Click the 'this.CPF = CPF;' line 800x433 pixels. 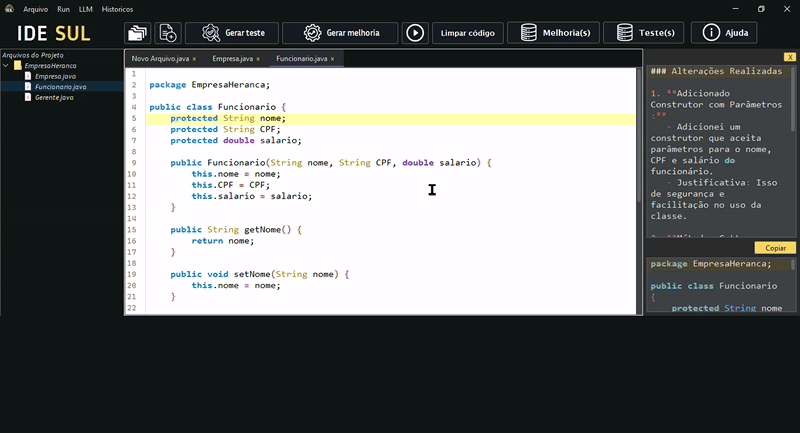pos(231,185)
